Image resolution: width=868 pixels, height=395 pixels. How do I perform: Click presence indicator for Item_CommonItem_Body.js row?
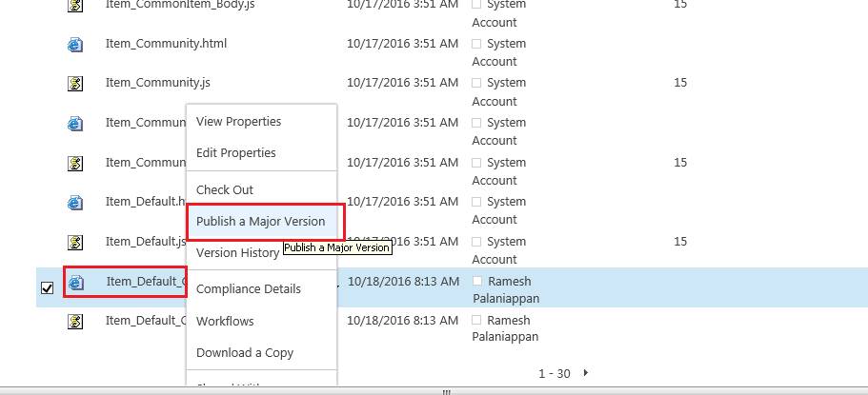[476, 5]
